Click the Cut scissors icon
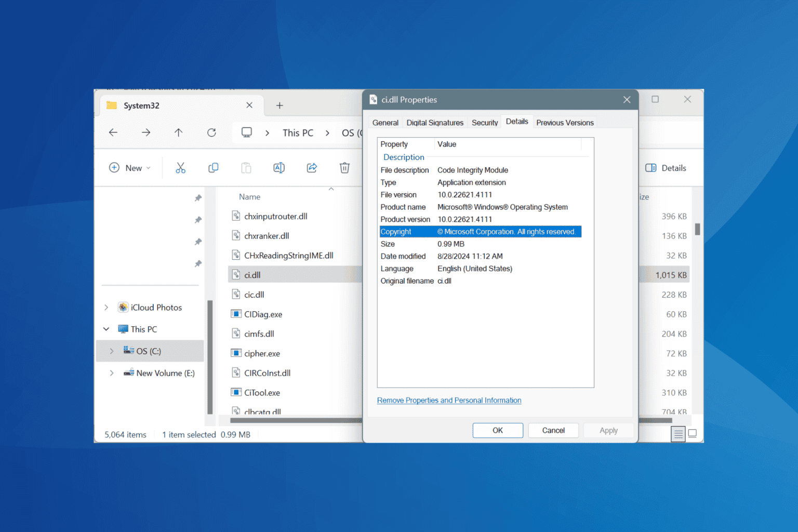The height and width of the screenshot is (532, 798). point(180,168)
